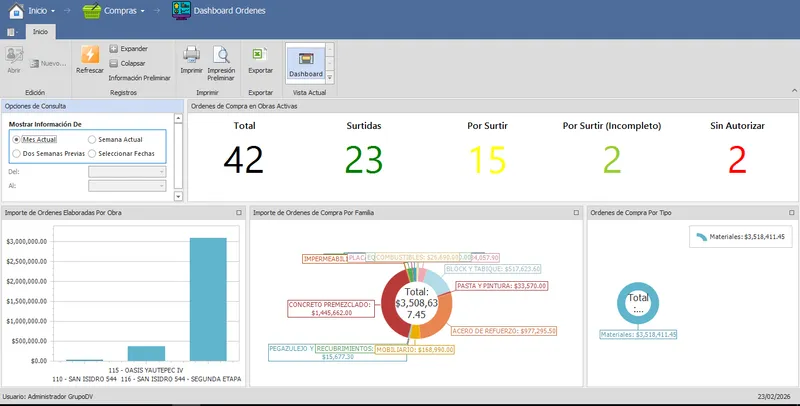Click the Refrescar lightning icon
The image size is (800, 406).
click(x=90, y=55)
